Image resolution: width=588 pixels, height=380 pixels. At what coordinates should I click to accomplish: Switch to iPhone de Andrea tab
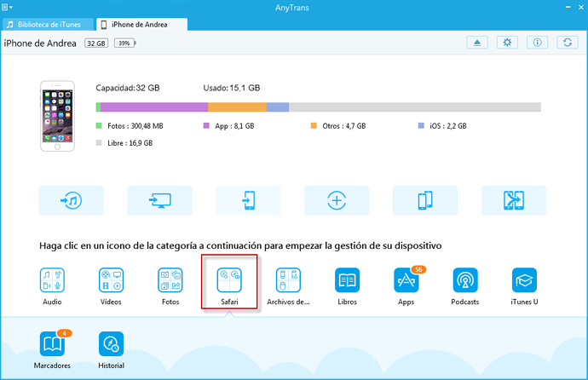pyautogui.click(x=141, y=25)
